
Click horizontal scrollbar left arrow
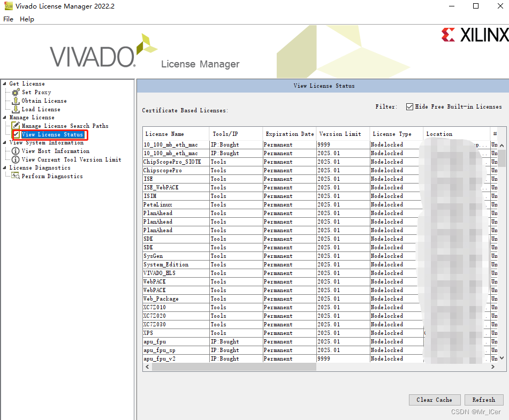147,367
